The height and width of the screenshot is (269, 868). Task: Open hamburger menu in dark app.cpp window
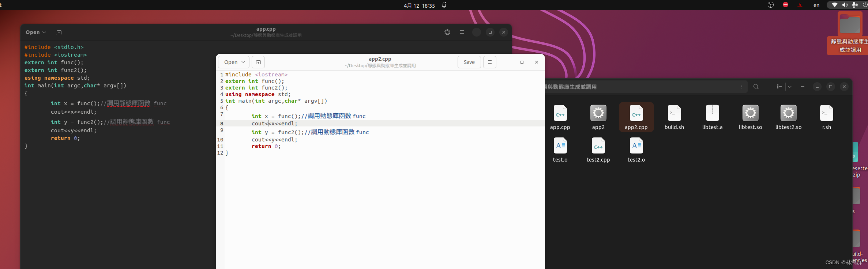click(x=462, y=32)
